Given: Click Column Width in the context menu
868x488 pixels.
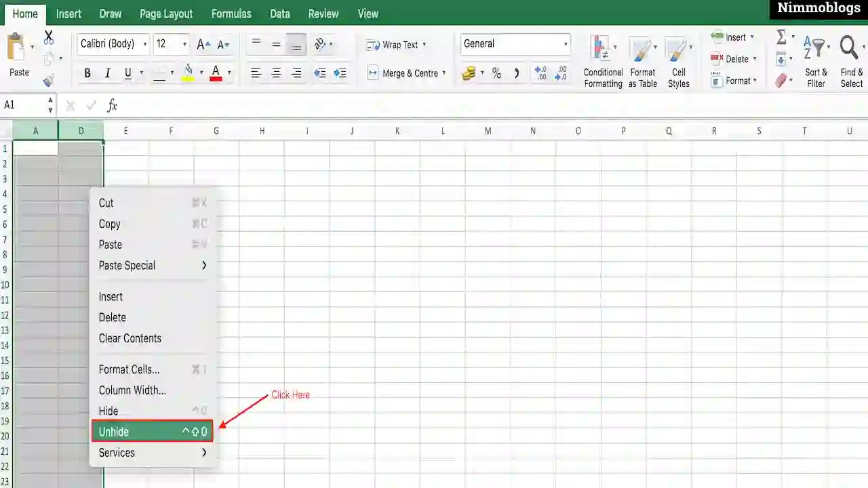Looking at the screenshot, I should (132, 390).
